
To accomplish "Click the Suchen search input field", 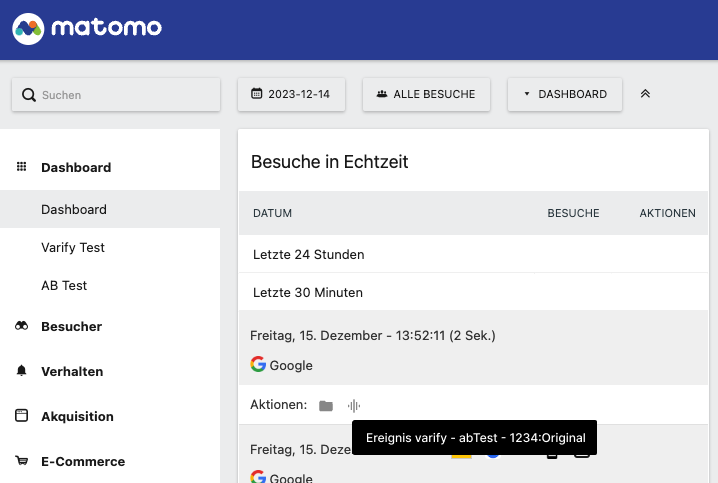I will point(116,95).
